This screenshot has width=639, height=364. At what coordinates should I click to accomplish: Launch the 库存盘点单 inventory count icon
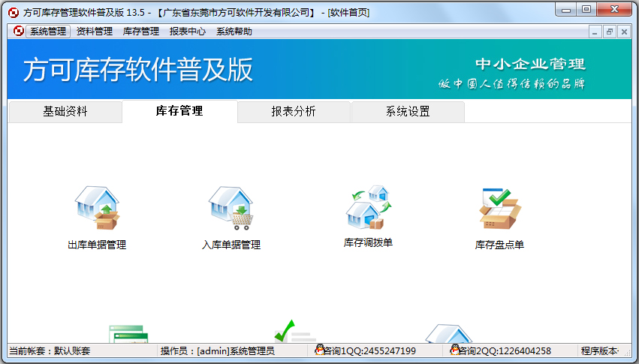(499, 209)
